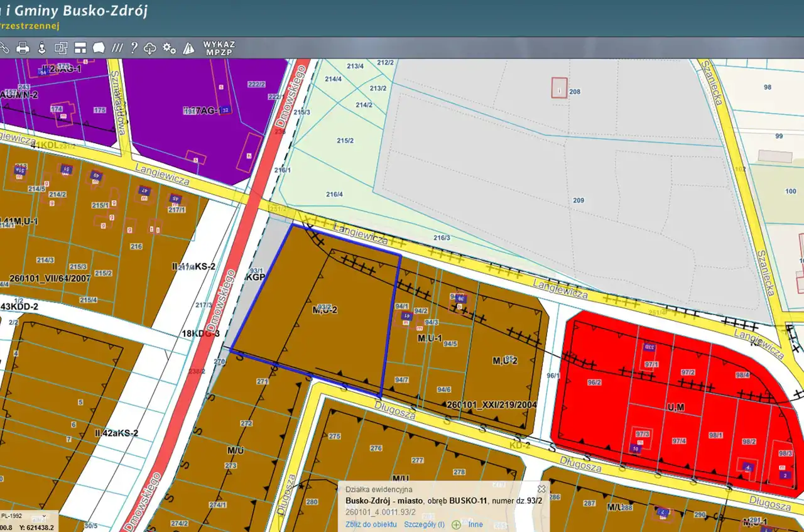Viewport: 804px width, 532px height.
Task: Open the overlapping map windows tool
Action: (61, 48)
